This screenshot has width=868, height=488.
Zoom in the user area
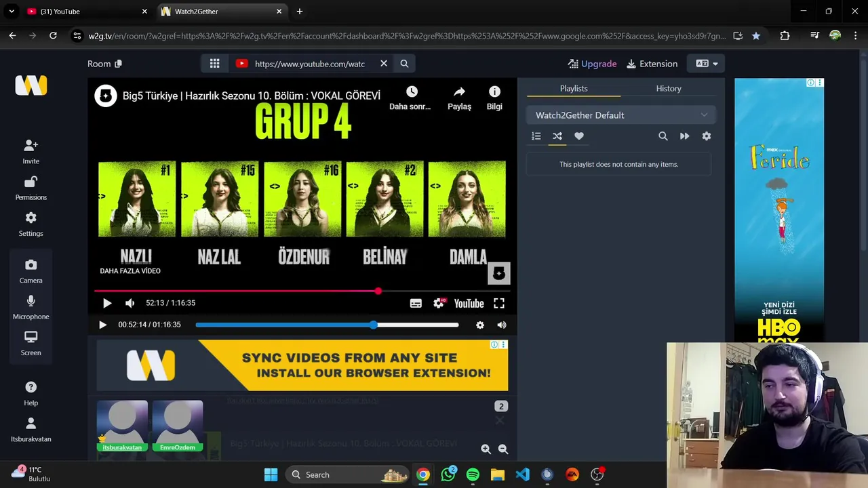pyautogui.click(x=486, y=449)
